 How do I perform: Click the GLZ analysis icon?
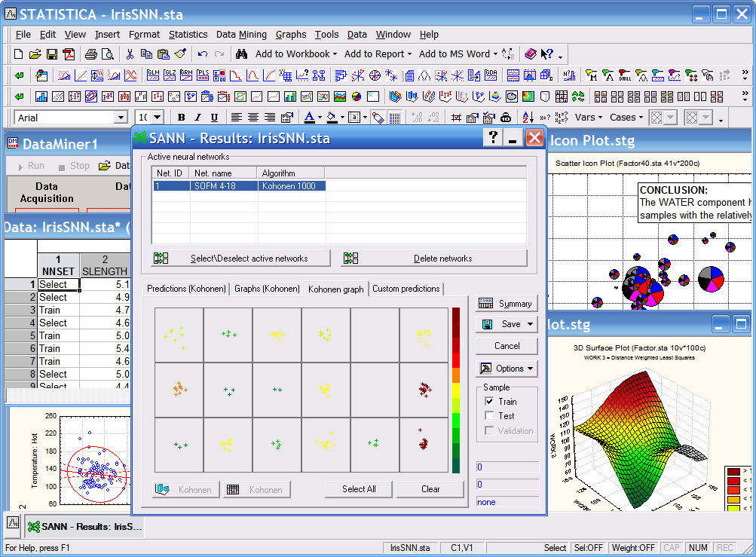[x=170, y=75]
